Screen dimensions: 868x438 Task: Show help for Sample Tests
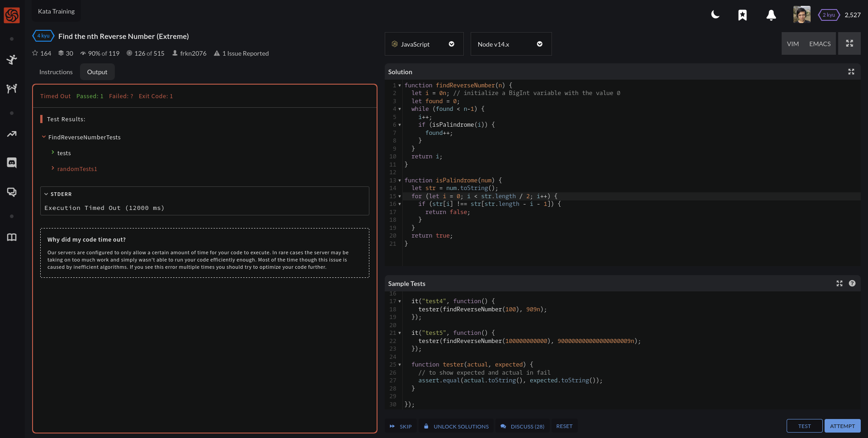click(852, 284)
